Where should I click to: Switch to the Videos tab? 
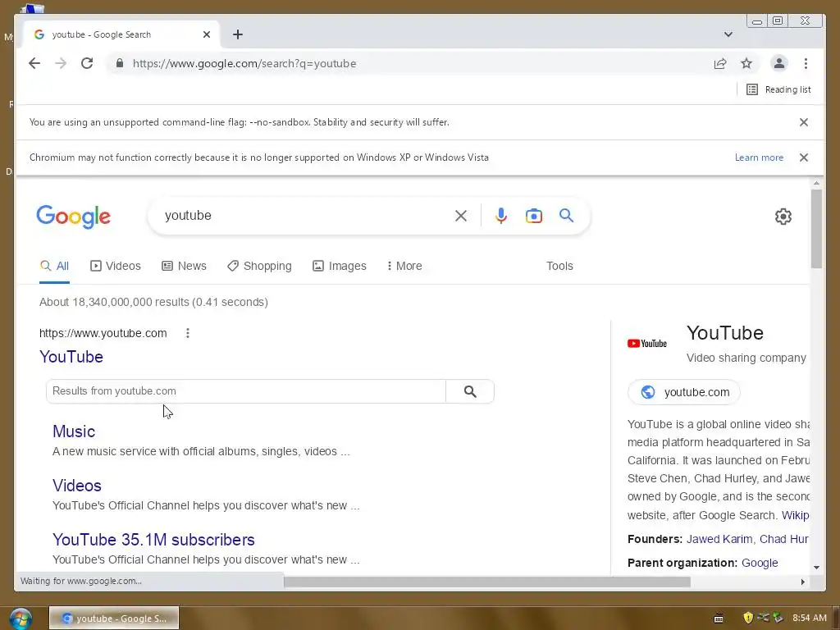(x=115, y=267)
